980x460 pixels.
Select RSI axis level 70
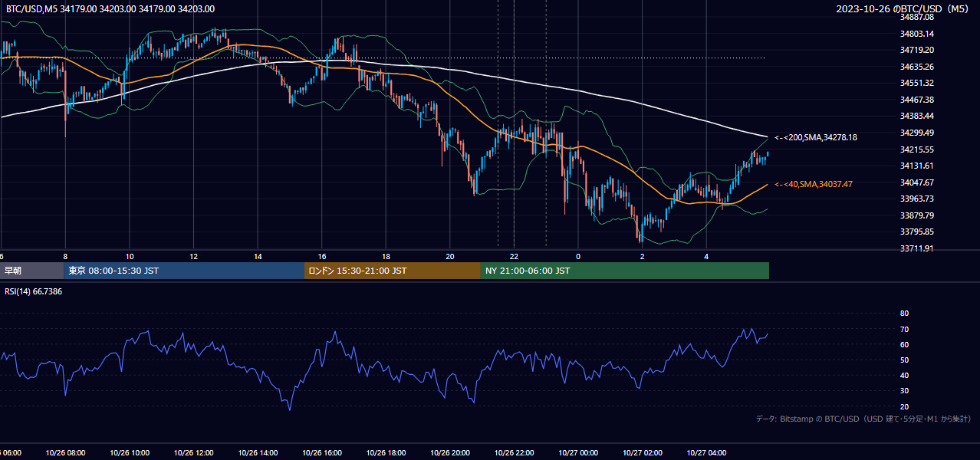[904, 329]
